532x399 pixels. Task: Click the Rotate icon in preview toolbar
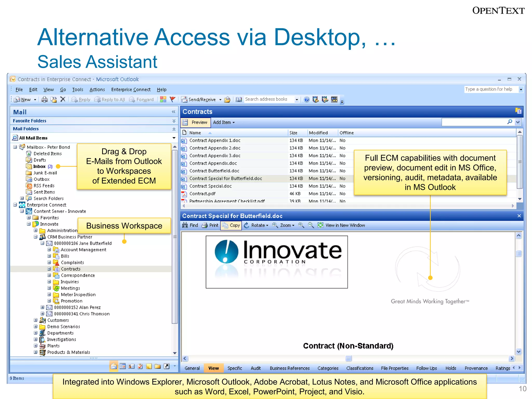click(x=247, y=225)
